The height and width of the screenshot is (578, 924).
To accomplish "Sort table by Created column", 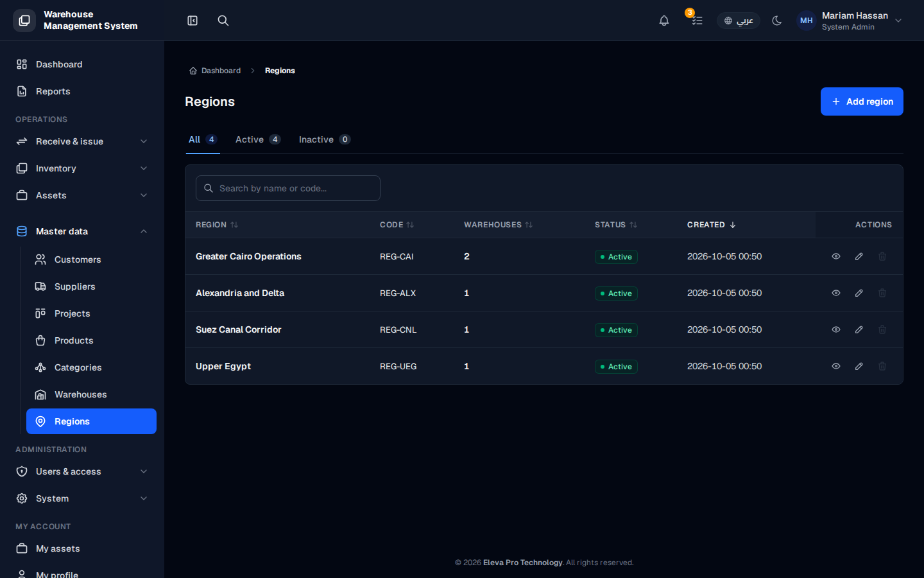I will (712, 225).
